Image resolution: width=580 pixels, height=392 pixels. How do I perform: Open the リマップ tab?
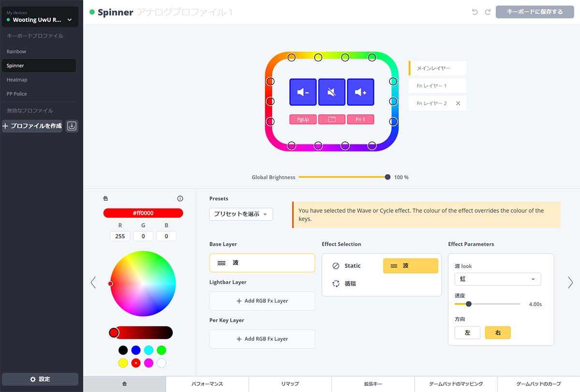click(x=290, y=384)
